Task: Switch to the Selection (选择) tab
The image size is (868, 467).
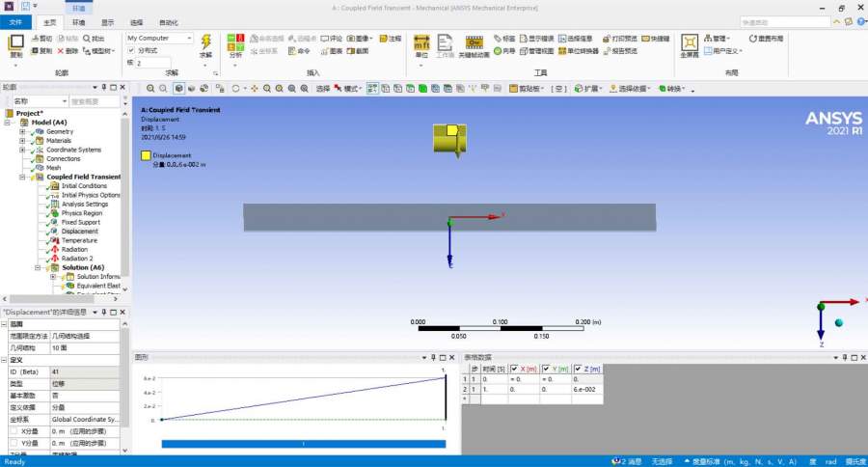Action: point(136,23)
